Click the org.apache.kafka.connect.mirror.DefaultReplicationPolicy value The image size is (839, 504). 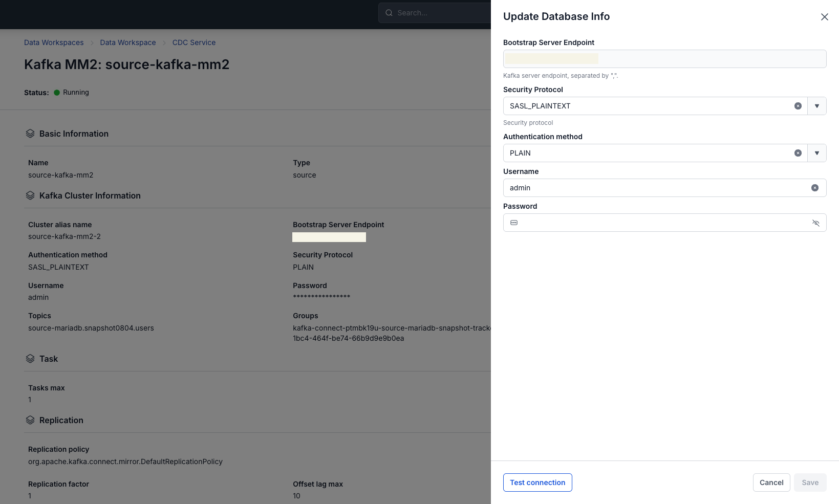[x=125, y=462]
